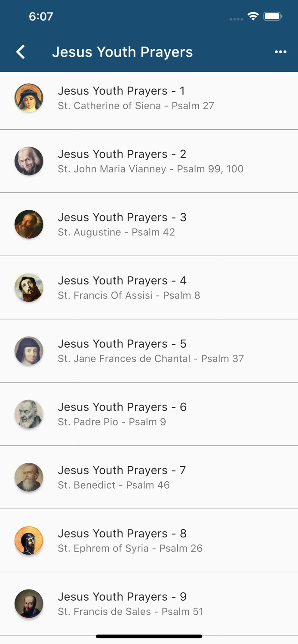Tap the St. Benedict thumbnail image
Screen dimensions: 298x644
tap(29, 477)
